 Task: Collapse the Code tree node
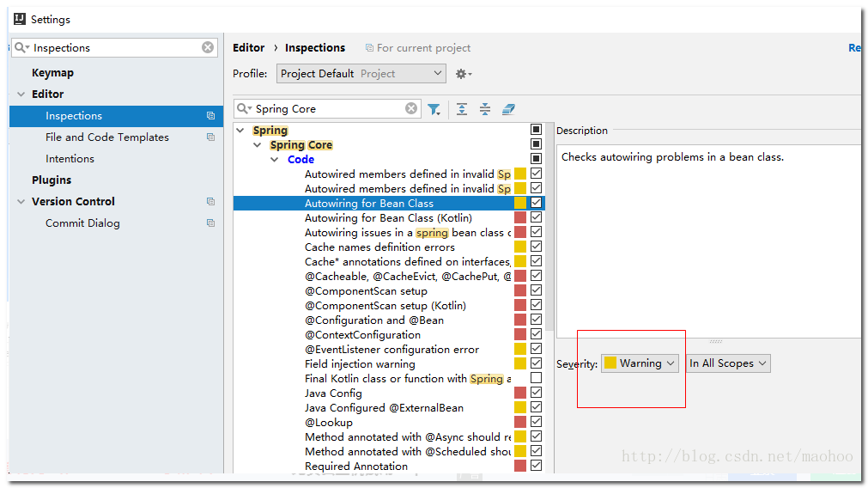pyautogui.click(x=275, y=160)
